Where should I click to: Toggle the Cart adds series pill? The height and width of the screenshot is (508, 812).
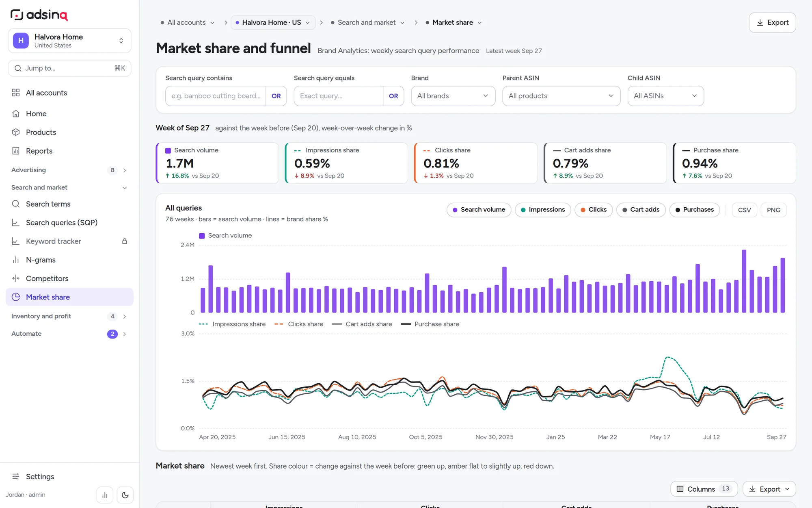click(641, 210)
